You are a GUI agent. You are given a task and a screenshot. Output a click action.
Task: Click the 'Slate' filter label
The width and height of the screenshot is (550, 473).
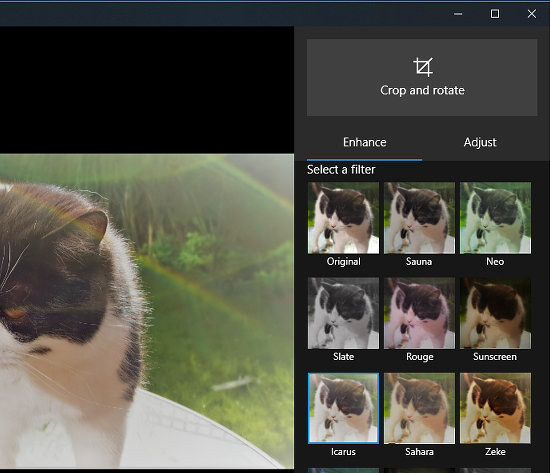(x=343, y=357)
